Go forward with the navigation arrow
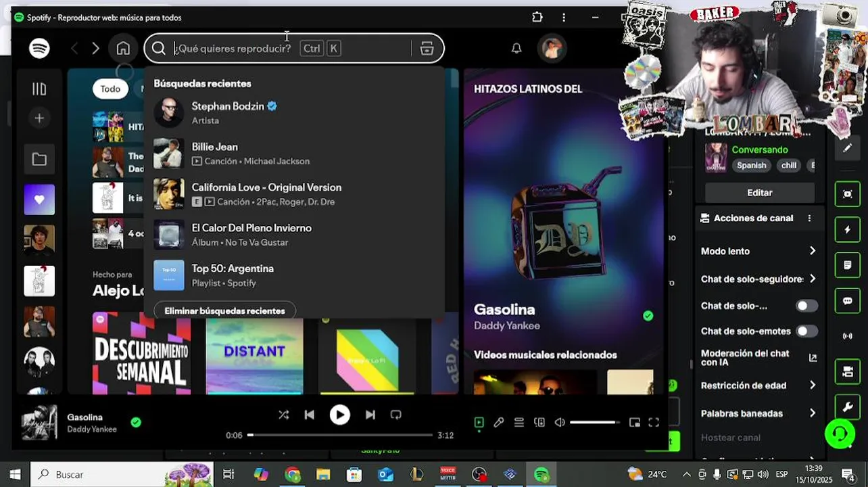Screen dimensions: 868x487 coord(95,48)
